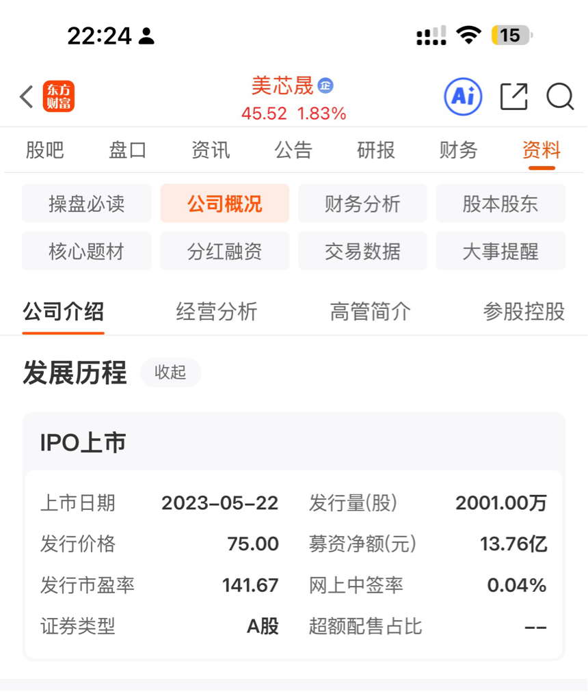Select the 资料 tab
The image size is (588, 700).
pyautogui.click(x=542, y=150)
